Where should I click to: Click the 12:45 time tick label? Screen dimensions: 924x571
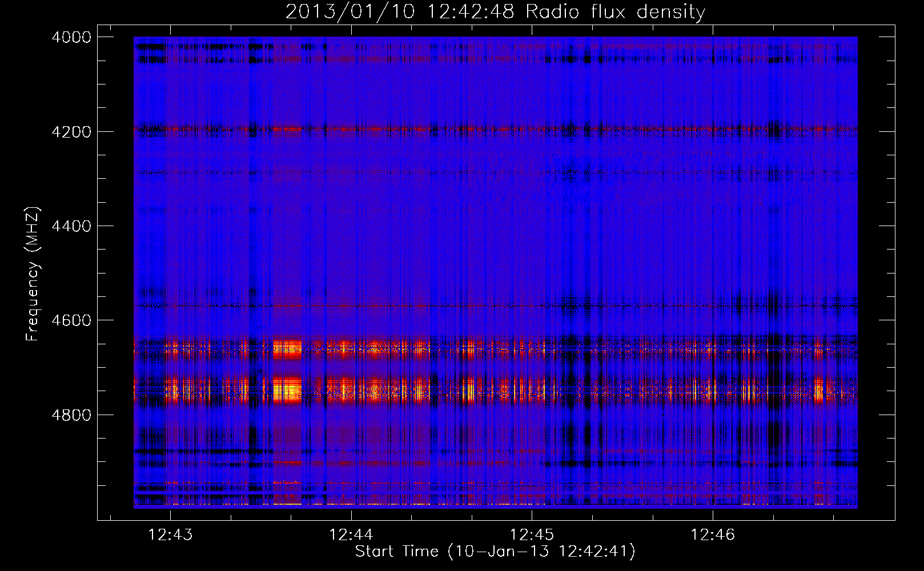click(532, 535)
